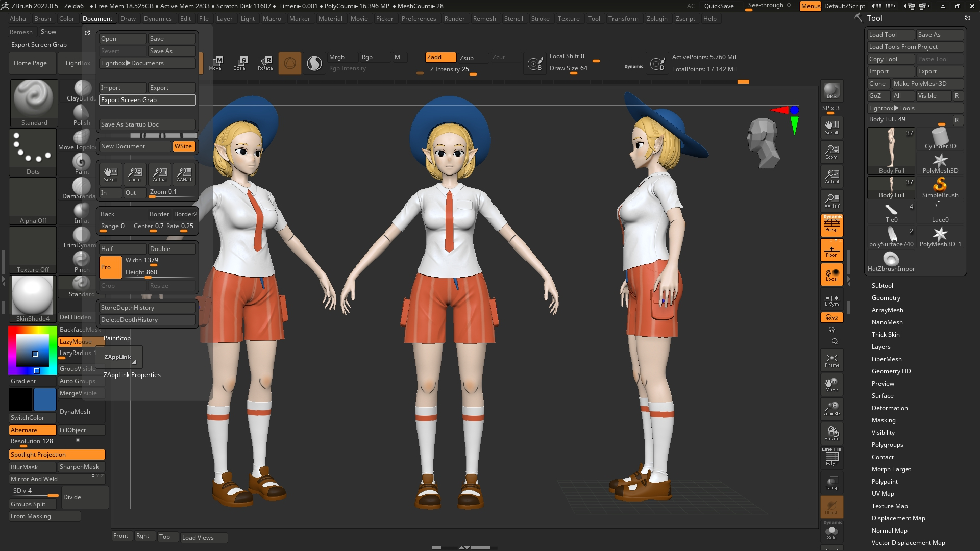Image resolution: width=980 pixels, height=551 pixels.
Task: Toggle Pro proportional constraint
Action: click(110, 267)
